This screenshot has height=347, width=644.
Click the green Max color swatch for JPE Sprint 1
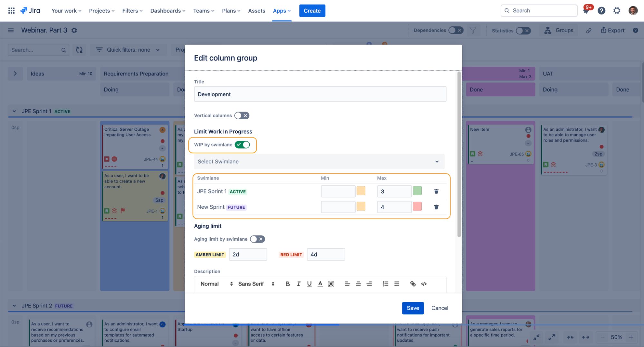[x=417, y=191]
